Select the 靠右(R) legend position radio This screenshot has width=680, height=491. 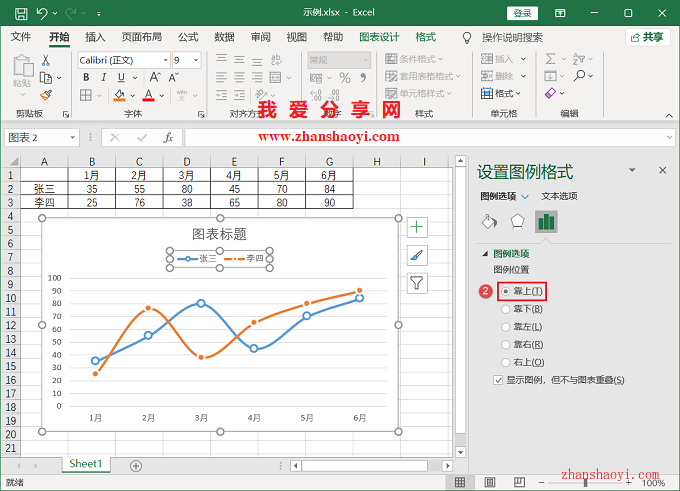505,345
